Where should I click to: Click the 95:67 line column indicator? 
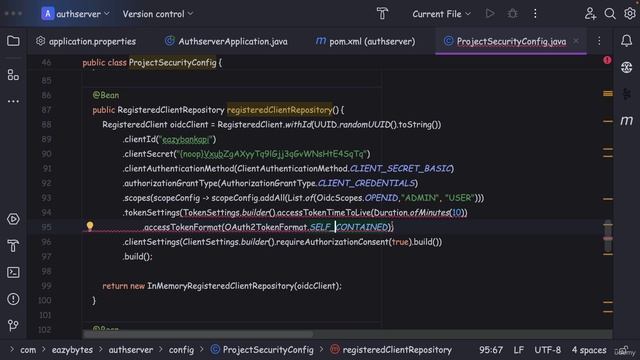point(491,350)
